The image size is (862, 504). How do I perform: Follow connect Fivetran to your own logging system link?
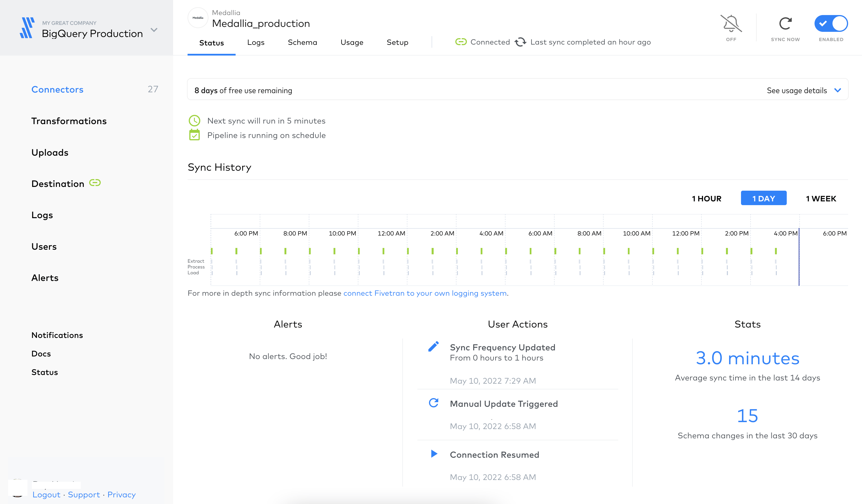425,293
